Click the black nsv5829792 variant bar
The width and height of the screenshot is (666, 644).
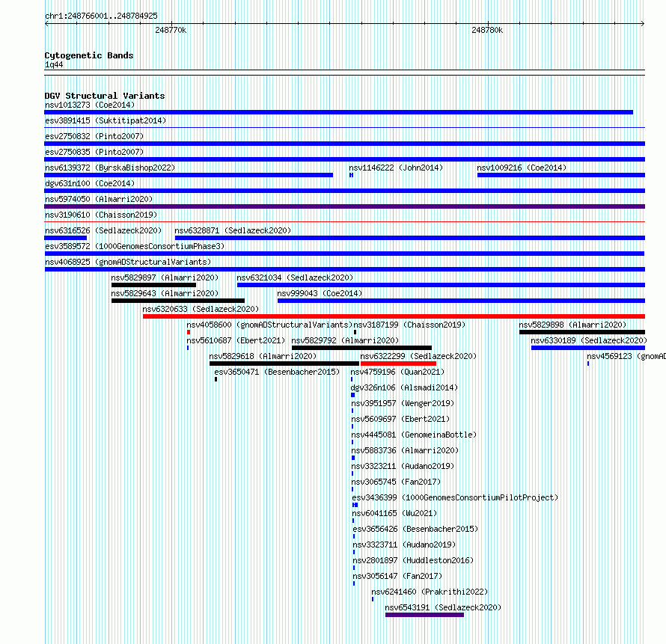361,348
